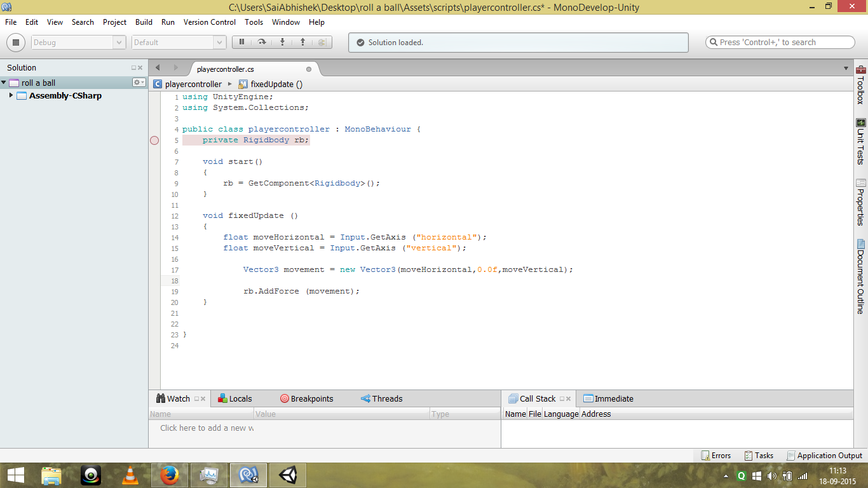868x488 pixels.
Task: Show the Application Output pad
Action: 824,456
